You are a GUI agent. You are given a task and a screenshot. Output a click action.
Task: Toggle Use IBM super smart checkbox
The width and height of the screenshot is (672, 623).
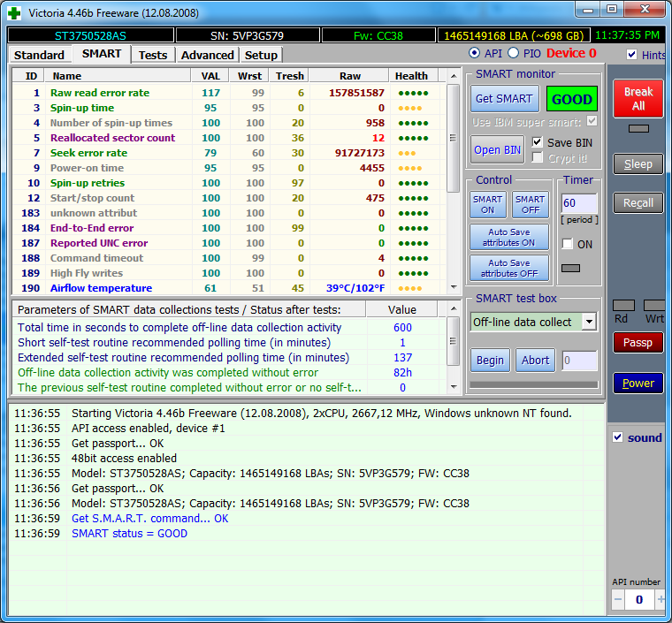[592, 121]
